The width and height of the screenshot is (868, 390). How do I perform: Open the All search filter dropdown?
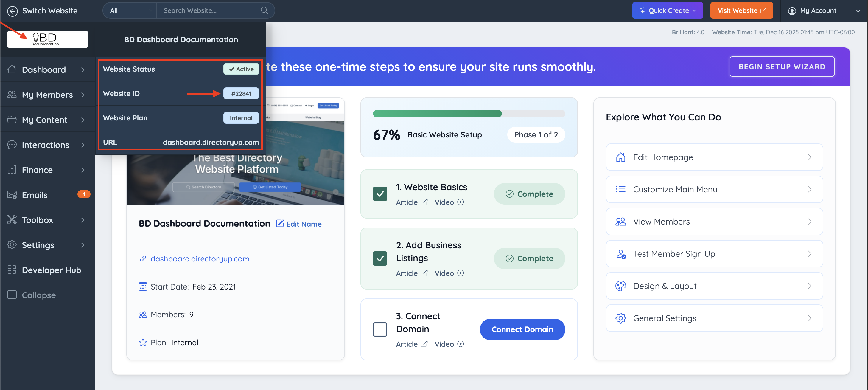[x=130, y=11]
